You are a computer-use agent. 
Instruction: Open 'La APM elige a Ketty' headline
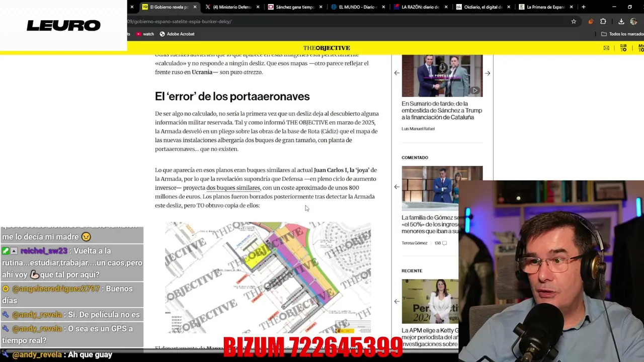[430, 337]
